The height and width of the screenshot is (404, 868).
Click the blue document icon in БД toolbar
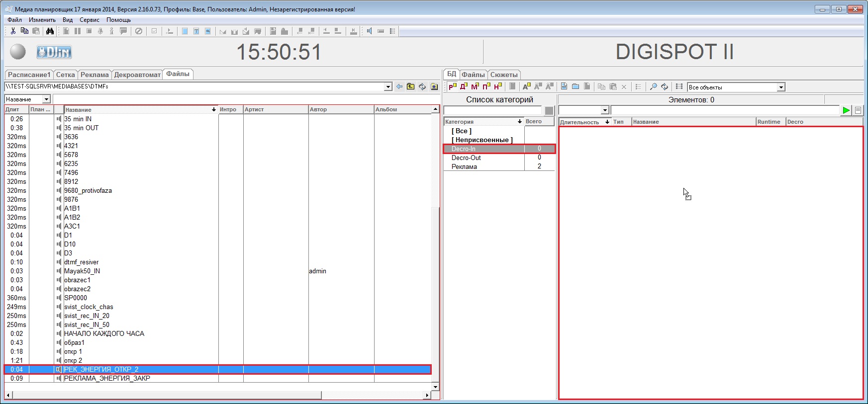(x=564, y=86)
